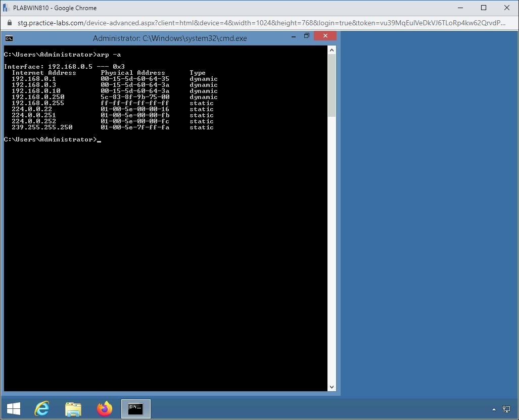Click the network status icon in system tray
The width and height of the screenshot is (519, 420).
[507, 408]
